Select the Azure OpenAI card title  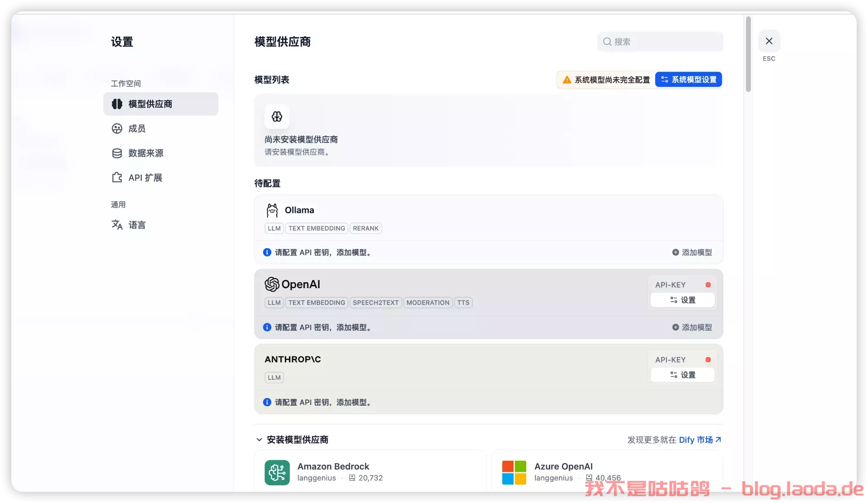tap(563, 466)
